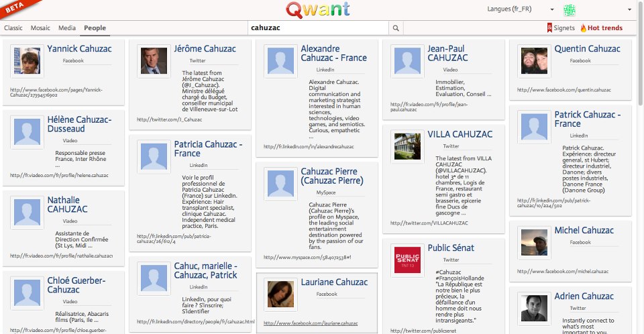Switch to the Classic tab

[x=13, y=28]
